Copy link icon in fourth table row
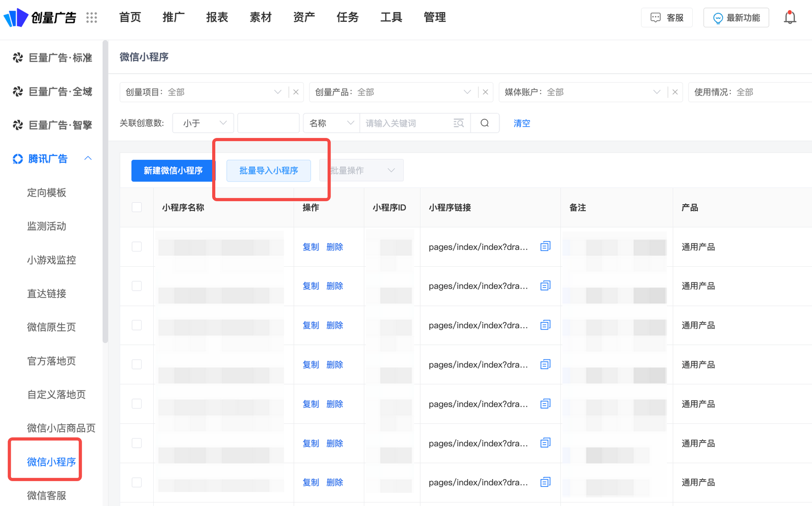The width and height of the screenshot is (812, 506). [545, 364]
